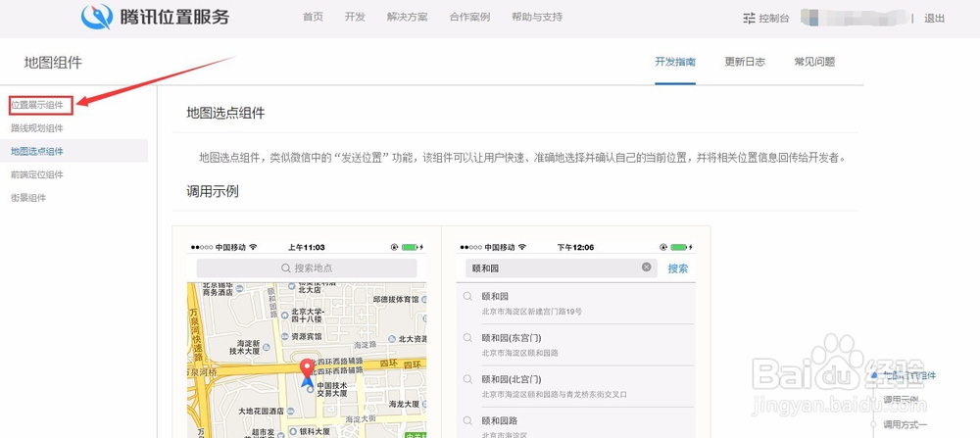Click search icon beside 颐和园(北宫门) result
Screen dimensions: 980x438
(x=467, y=379)
